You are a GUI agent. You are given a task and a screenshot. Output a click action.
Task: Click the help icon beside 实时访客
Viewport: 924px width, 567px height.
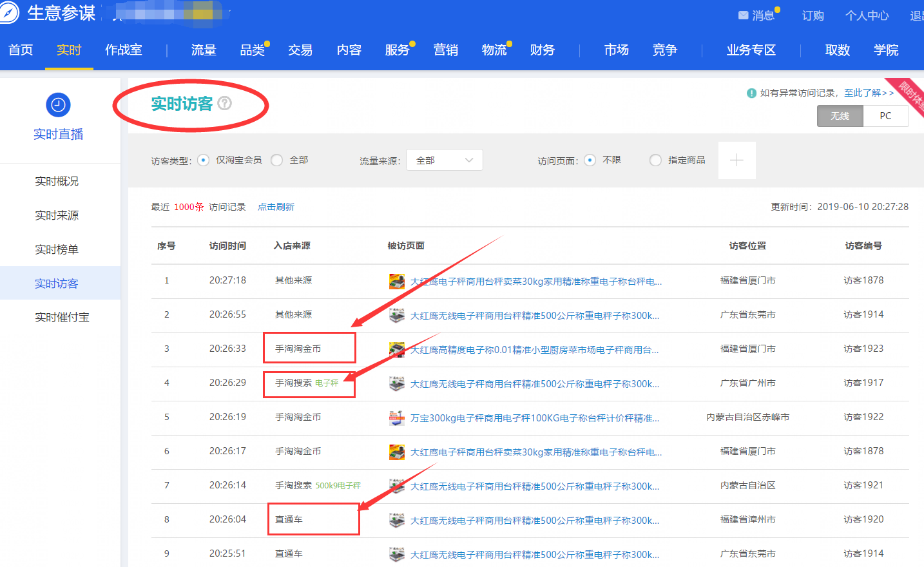224,103
